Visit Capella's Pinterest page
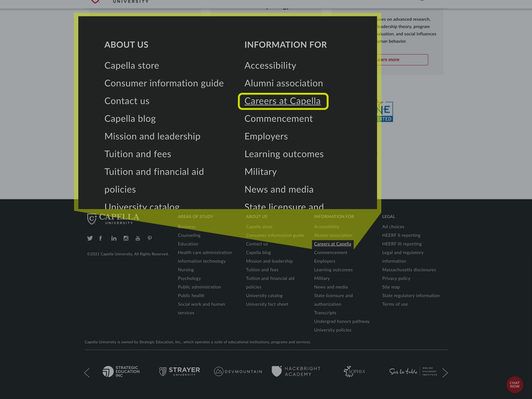The width and height of the screenshot is (532, 399). pos(149,238)
